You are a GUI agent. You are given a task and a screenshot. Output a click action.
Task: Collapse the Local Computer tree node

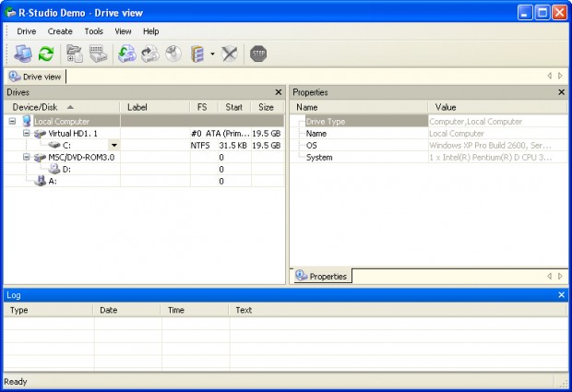tap(12, 121)
